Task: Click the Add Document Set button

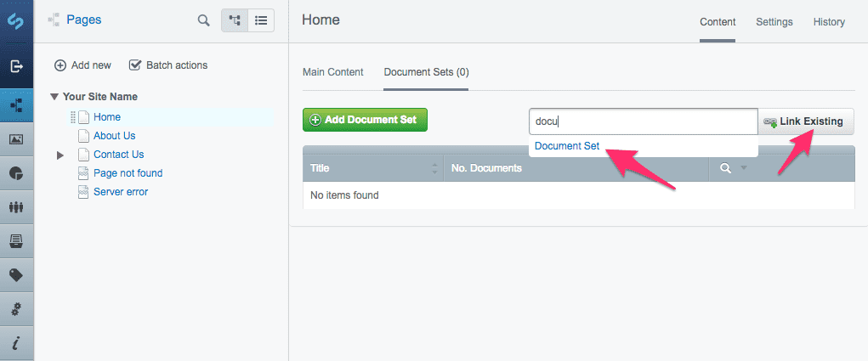Action: (365, 120)
